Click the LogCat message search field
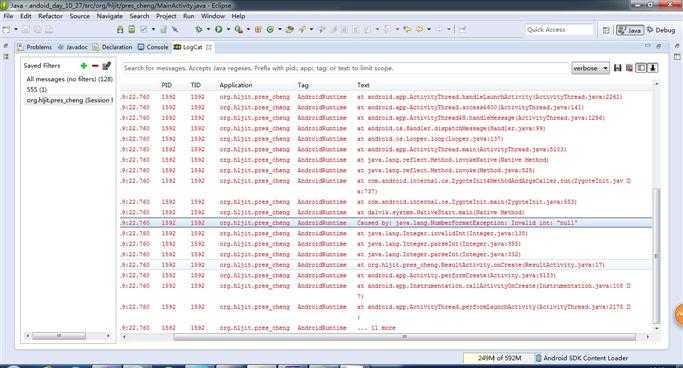This screenshot has width=683, height=368. (x=345, y=68)
